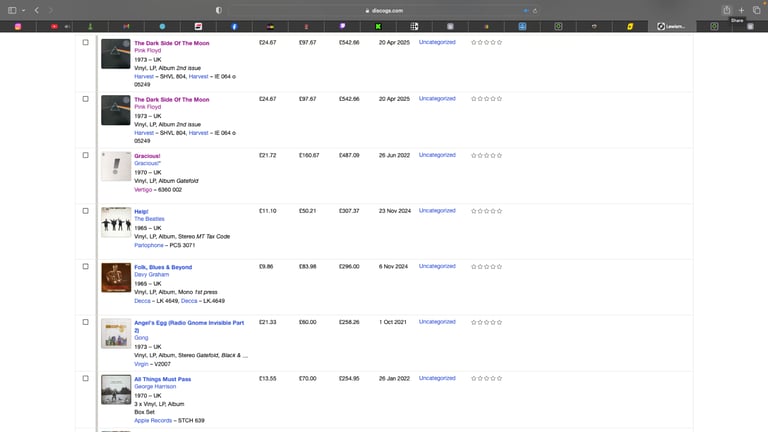
Task: Tick the Gracious! row checkbox
Action: (x=86, y=155)
